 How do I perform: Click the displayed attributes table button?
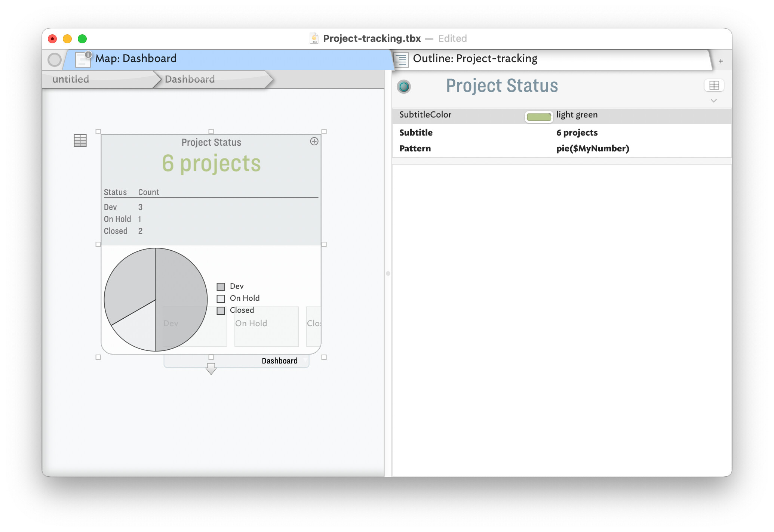tap(713, 86)
